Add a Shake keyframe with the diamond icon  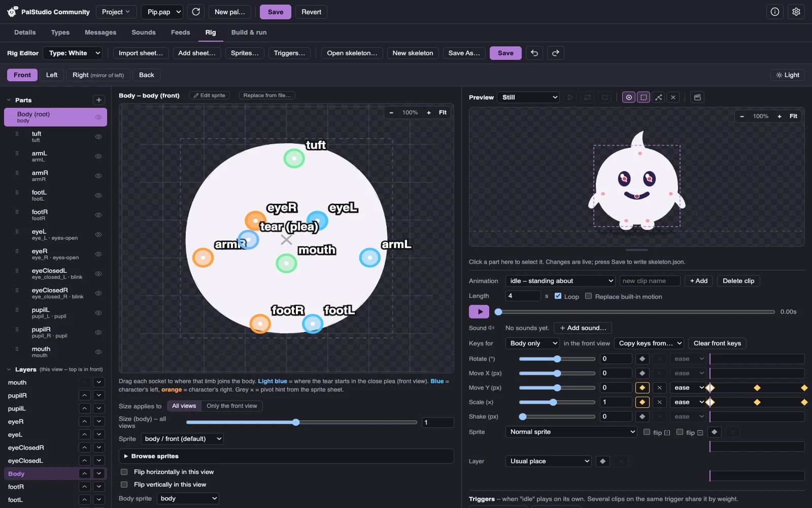(x=642, y=417)
